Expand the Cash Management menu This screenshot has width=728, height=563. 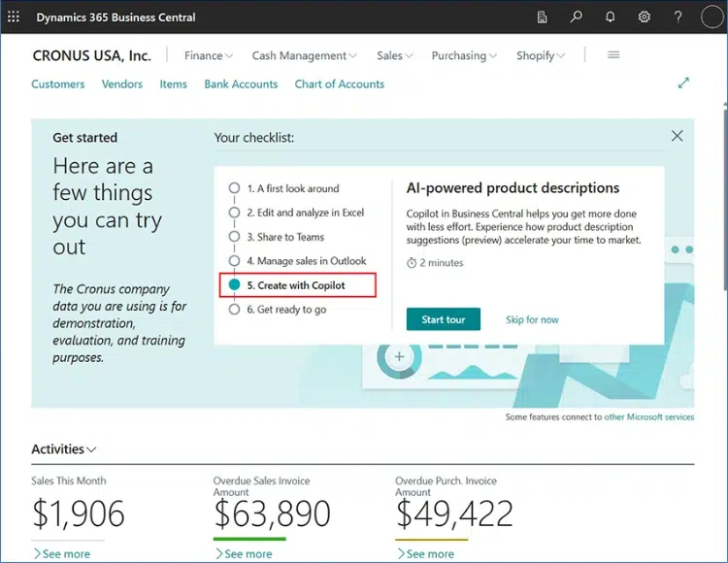[x=304, y=55]
